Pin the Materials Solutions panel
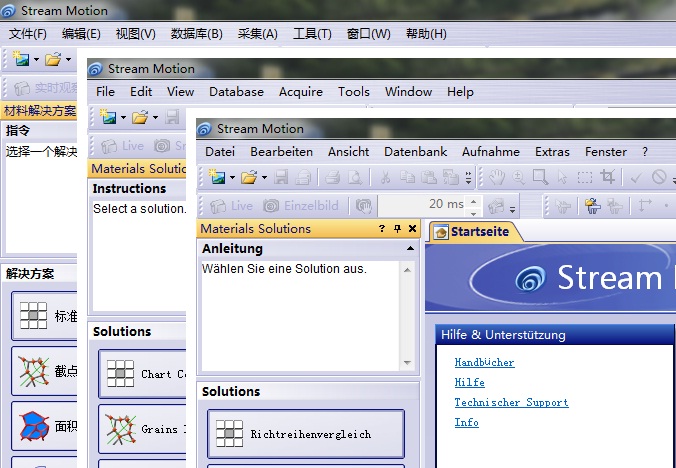Image resolution: width=676 pixels, height=468 pixels. pos(397,229)
